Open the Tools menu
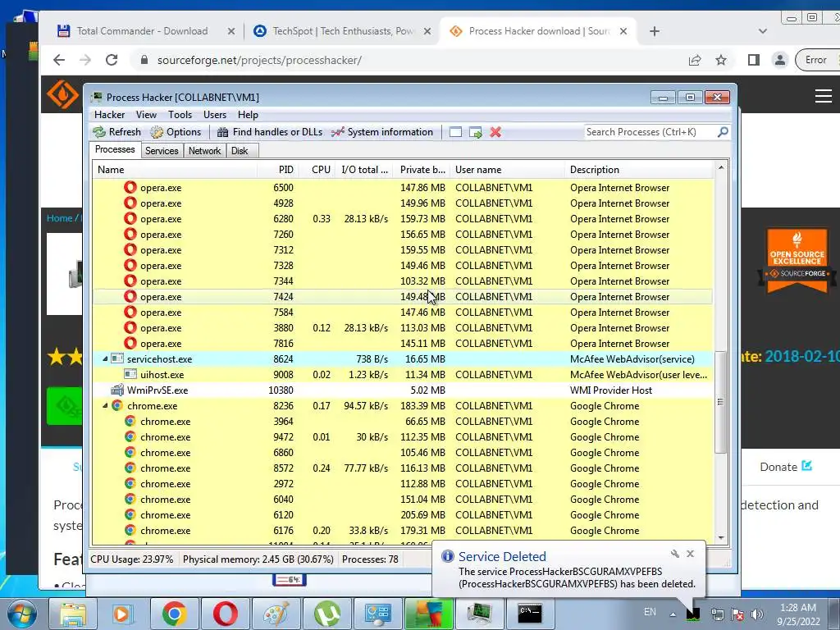This screenshot has width=840, height=630. point(180,115)
